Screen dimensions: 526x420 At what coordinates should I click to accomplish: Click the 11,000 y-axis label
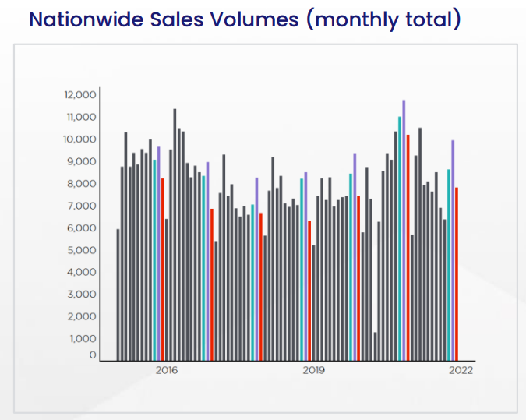(x=82, y=117)
